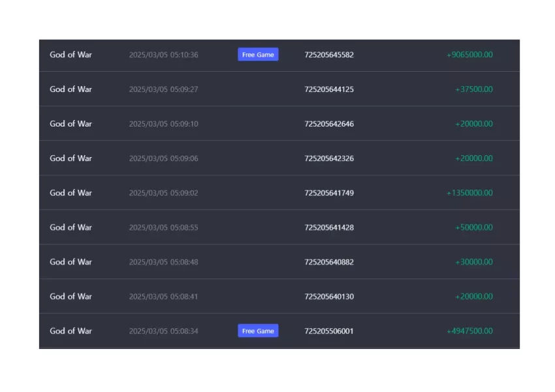Screen dimensions: 555x392
Task: Click the +1350000.00 win amount
Action: coord(469,193)
